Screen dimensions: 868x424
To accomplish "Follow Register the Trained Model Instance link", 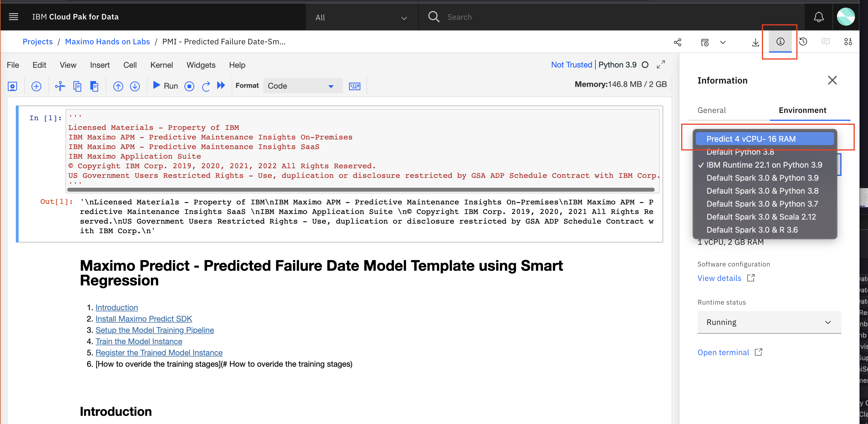I will pos(159,353).
